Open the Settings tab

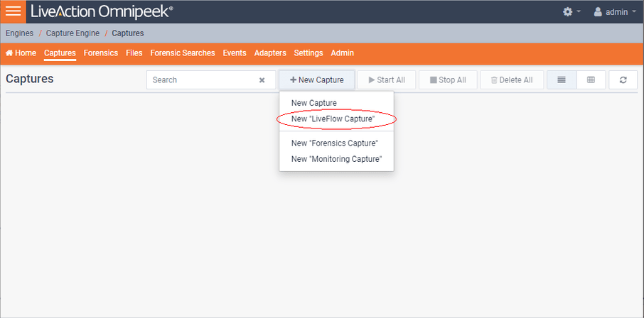click(x=308, y=53)
